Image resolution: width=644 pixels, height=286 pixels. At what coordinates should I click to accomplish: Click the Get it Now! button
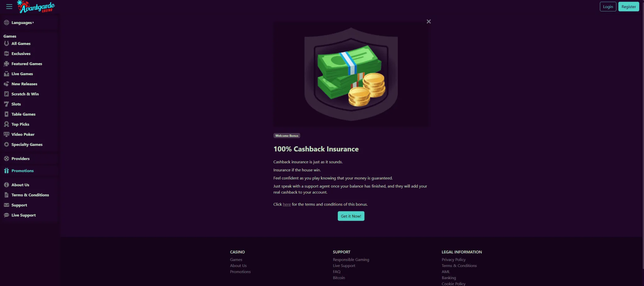(351, 216)
